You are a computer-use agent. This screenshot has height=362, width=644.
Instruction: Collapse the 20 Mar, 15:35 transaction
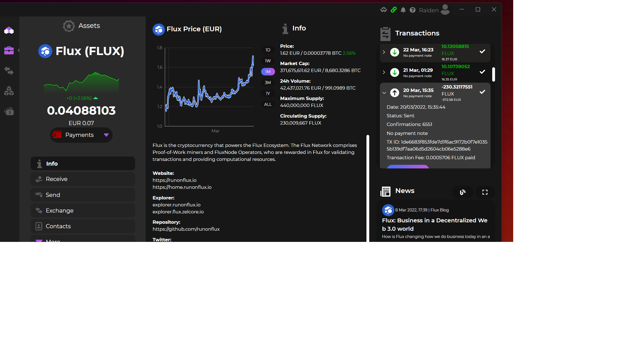(x=384, y=93)
